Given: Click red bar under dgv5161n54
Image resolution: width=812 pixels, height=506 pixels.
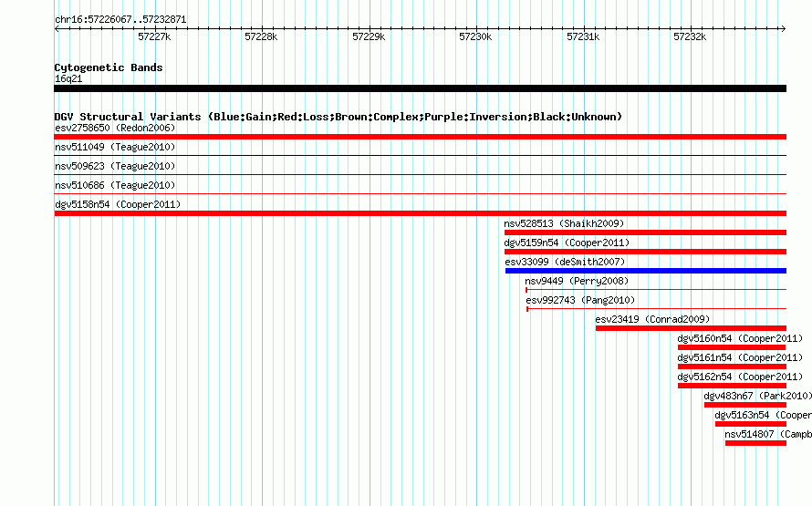Looking at the screenshot, I should [733, 367].
